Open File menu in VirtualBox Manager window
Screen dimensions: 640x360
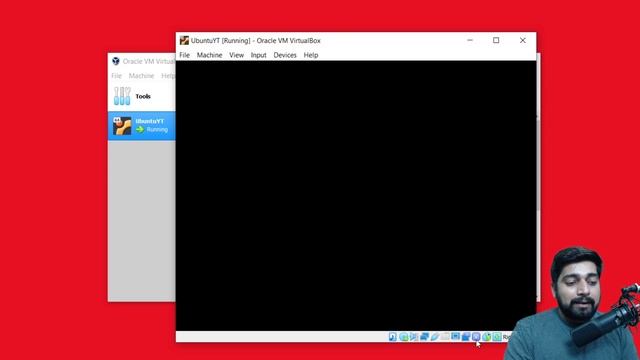117,76
